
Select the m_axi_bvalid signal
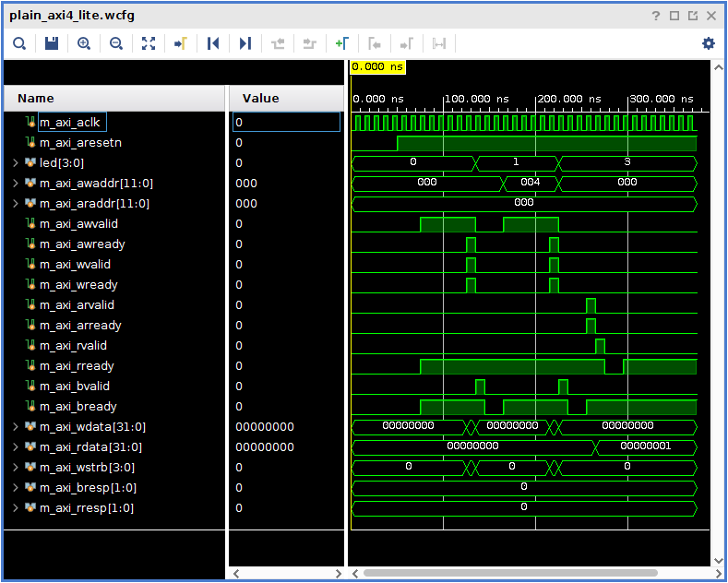point(75,387)
